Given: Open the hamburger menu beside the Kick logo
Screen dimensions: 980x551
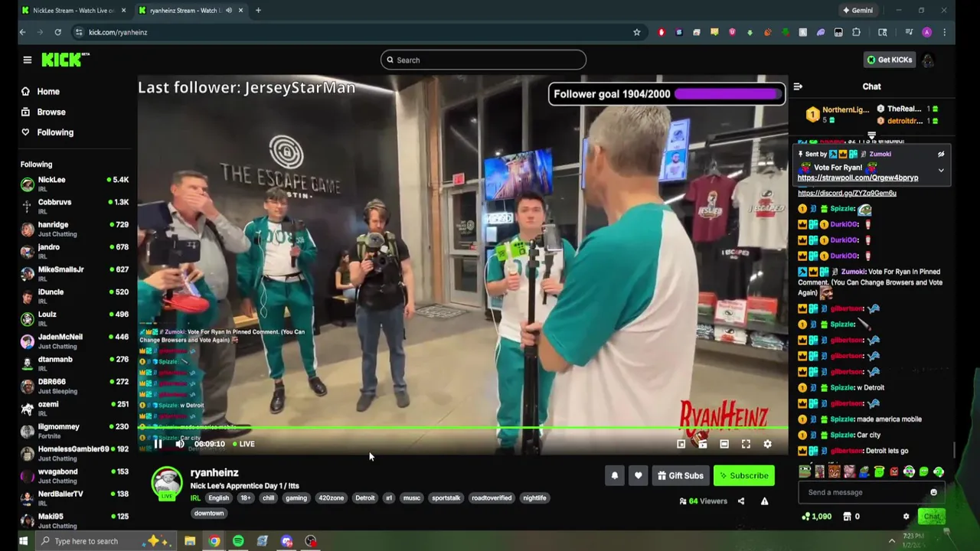Looking at the screenshot, I should (27, 60).
